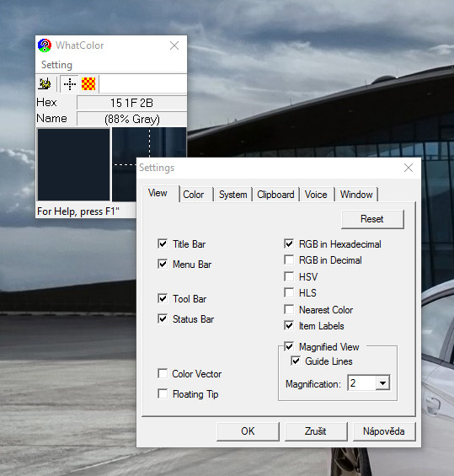Open the Setting menu in WhatColor
This screenshot has height=476, width=454.
coord(56,65)
